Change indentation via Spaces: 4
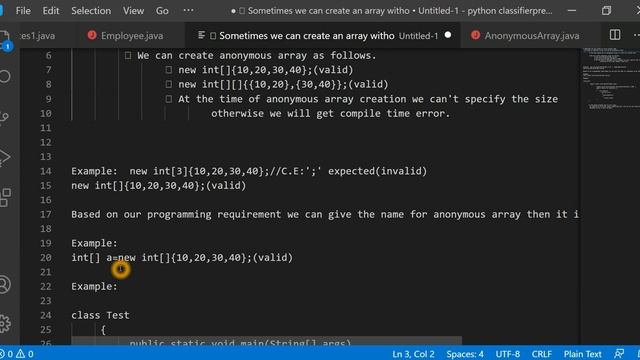Screen dimensions: 640x360 point(465,354)
